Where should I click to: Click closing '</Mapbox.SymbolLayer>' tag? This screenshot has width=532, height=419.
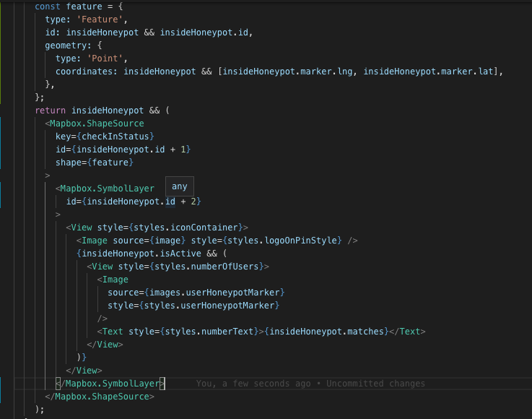click(110, 384)
